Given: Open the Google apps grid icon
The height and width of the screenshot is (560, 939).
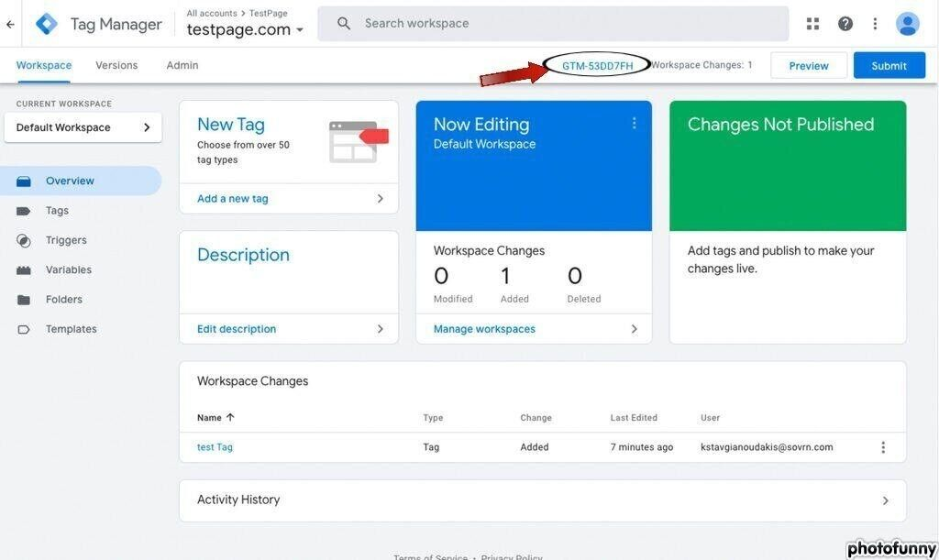Looking at the screenshot, I should pos(812,24).
